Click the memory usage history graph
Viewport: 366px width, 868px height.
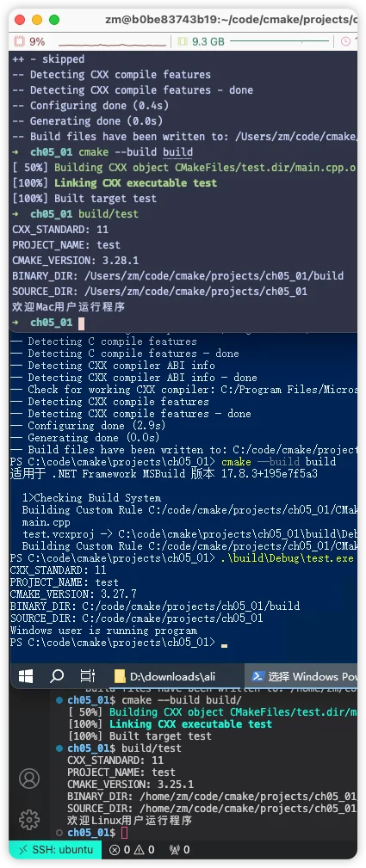point(280,41)
